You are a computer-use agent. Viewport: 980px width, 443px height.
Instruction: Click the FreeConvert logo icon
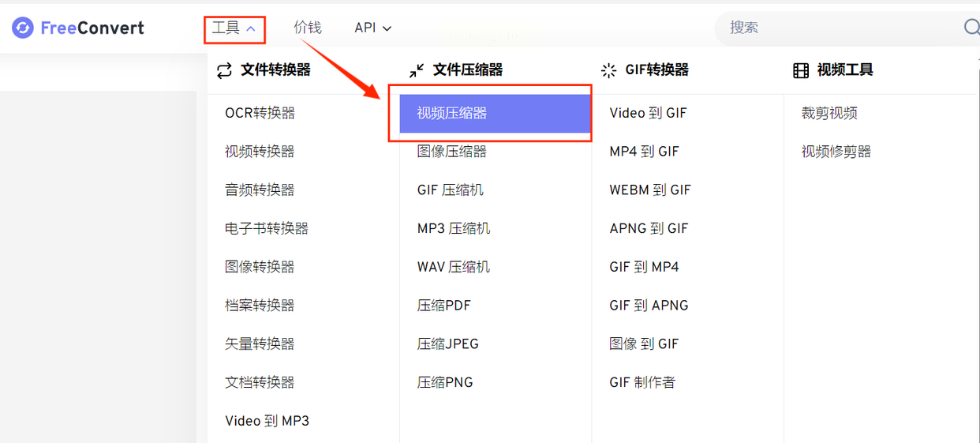coord(23,28)
